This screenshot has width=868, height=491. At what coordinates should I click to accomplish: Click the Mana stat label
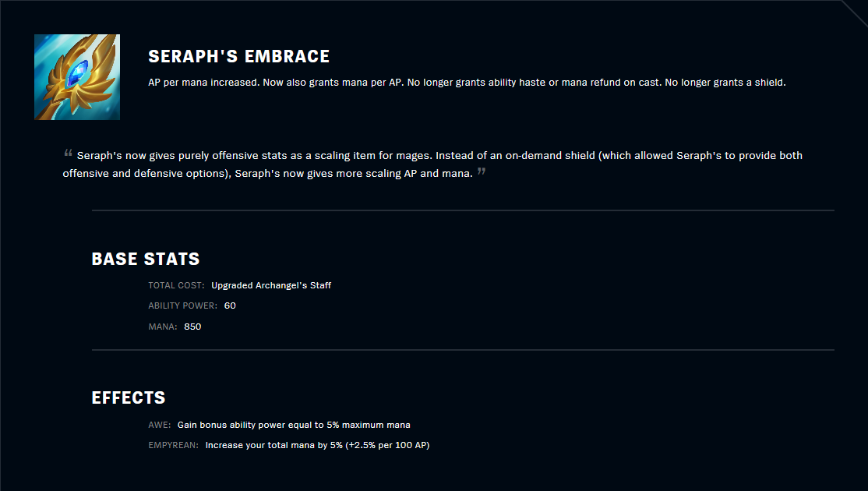click(x=162, y=327)
